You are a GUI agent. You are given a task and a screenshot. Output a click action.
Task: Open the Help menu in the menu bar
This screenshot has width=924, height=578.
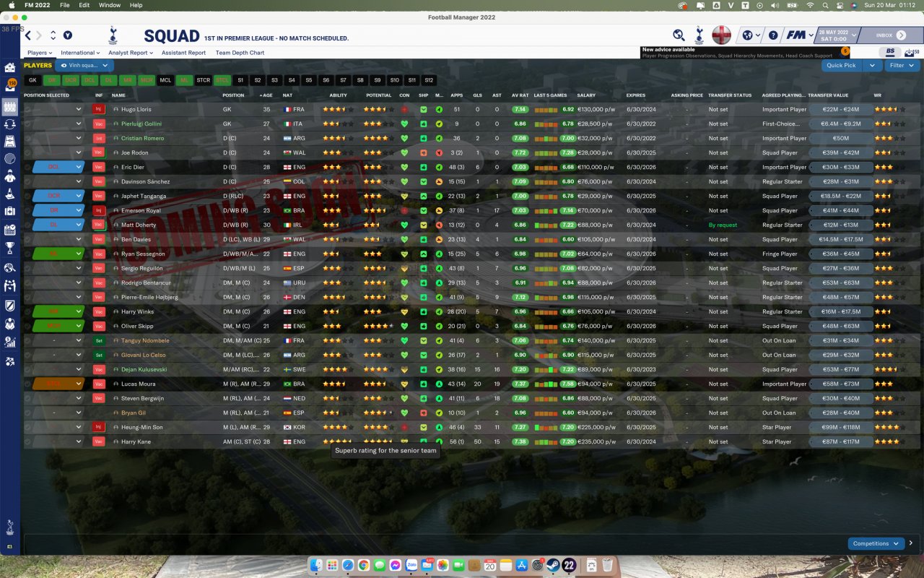pos(136,5)
